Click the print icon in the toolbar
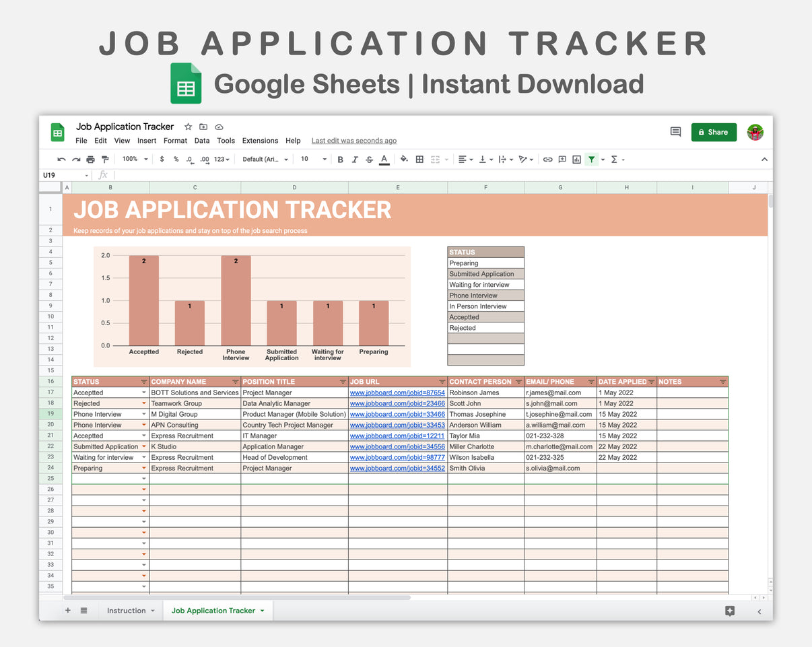This screenshot has height=647, width=812. click(90, 160)
